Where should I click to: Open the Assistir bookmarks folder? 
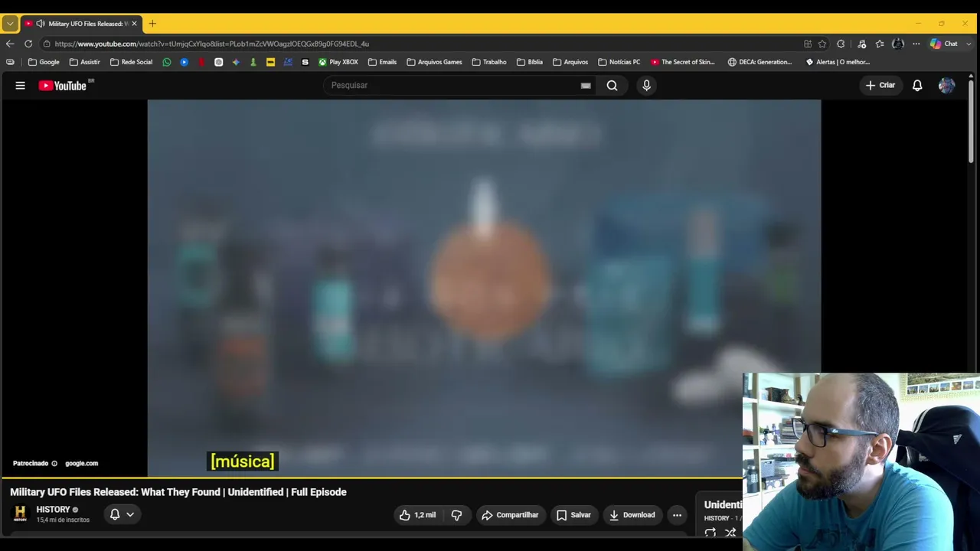tap(84, 62)
